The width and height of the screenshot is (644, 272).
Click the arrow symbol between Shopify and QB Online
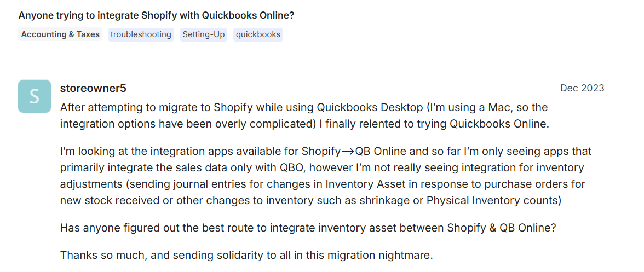(x=348, y=151)
